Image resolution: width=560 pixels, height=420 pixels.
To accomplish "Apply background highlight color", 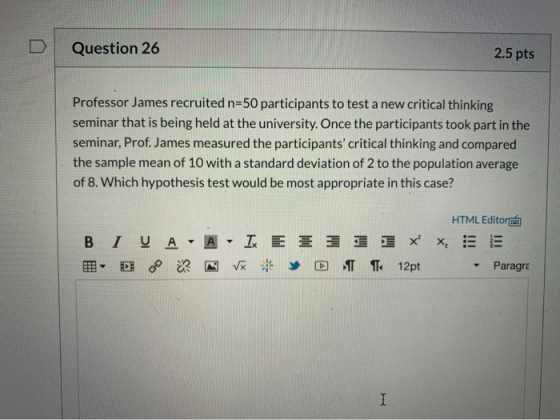I will pos(211,242).
